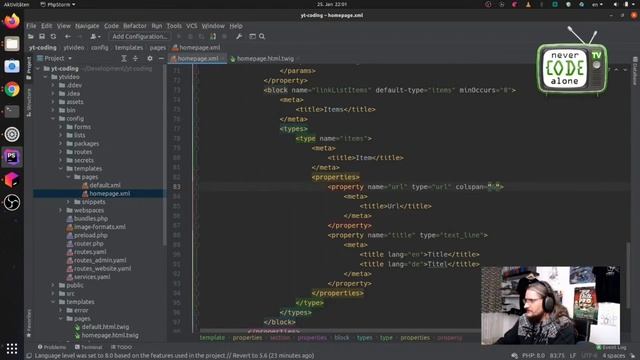Expand the public folder

53,285
